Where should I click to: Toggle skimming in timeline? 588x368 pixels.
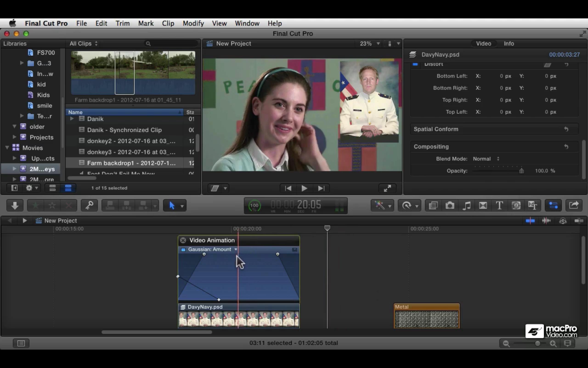[530, 221]
